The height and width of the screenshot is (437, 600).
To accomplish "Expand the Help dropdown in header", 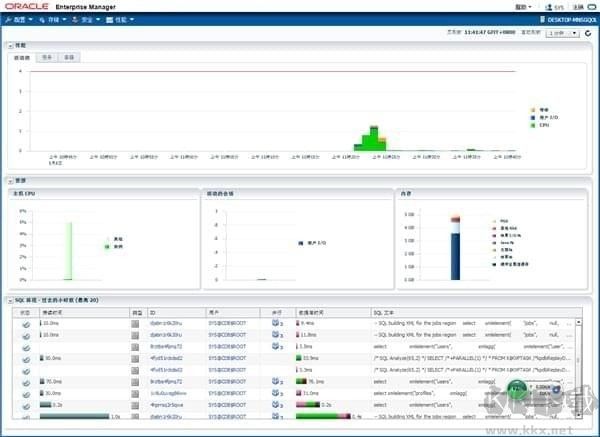I will [523, 7].
